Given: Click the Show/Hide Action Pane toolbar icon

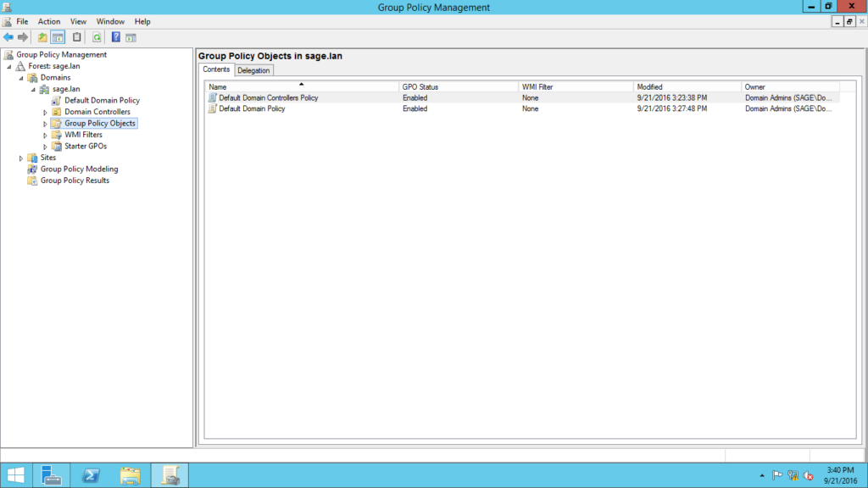Looking at the screenshot, I should click(x=131, y=37).
